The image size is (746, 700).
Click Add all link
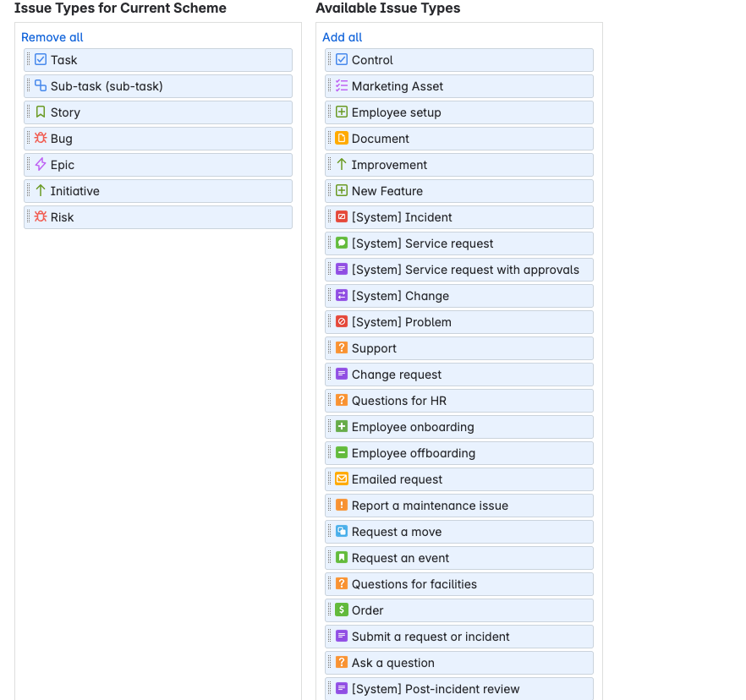click(x=342, y=37)
